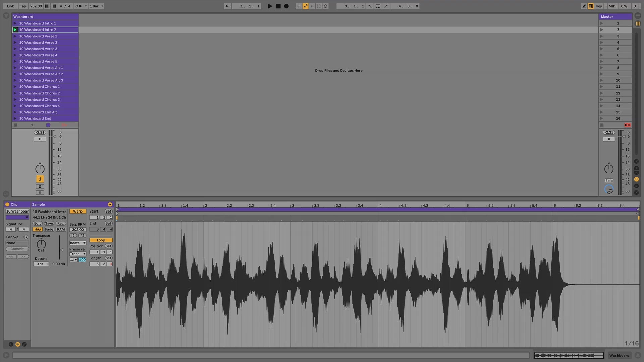Click Stop All Clips red button
Screen dimensions: 644x362
pos(627,125)
